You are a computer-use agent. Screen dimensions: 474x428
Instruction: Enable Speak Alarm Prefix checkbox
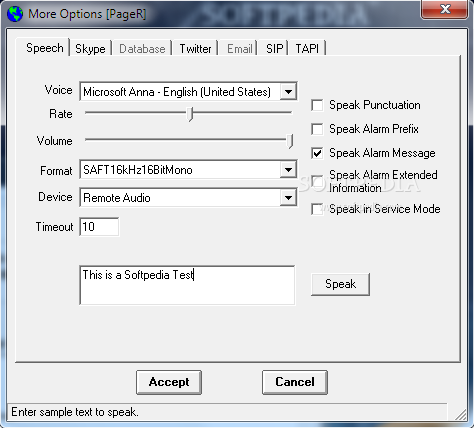317,129
